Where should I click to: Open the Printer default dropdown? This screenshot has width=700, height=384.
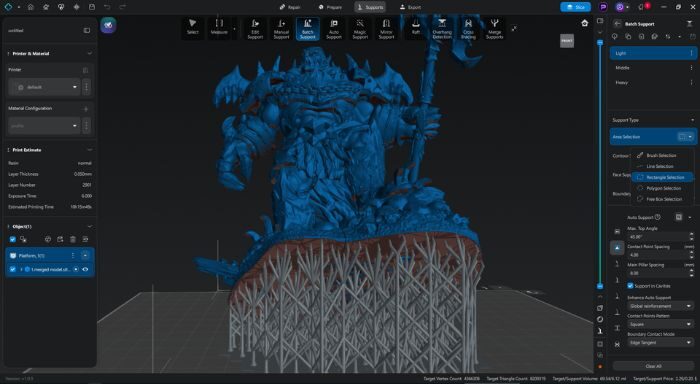(x=44, y=87)
